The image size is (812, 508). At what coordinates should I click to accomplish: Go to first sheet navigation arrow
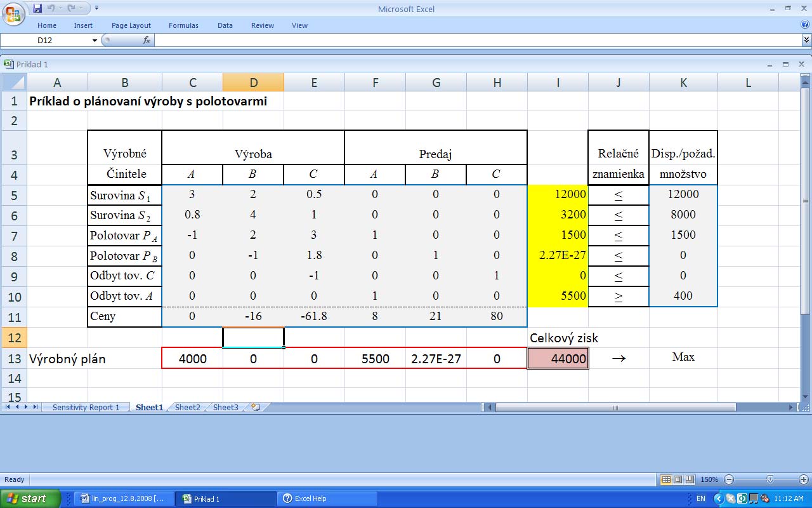click(8, 406)
